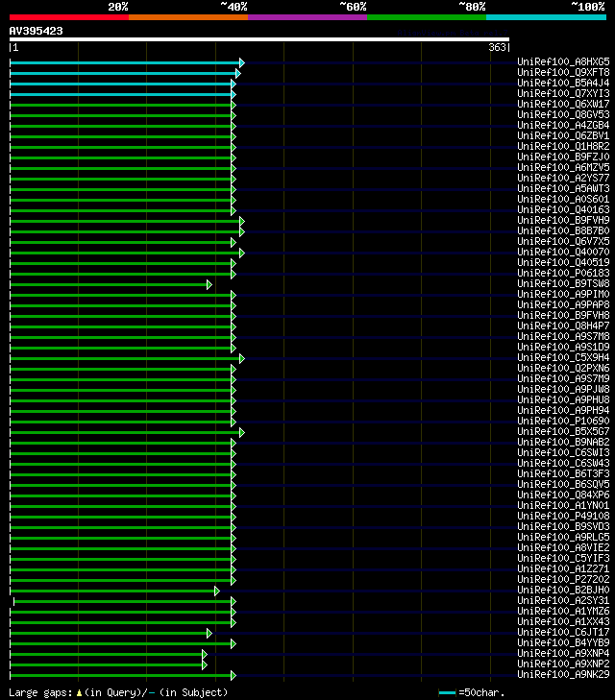Click the red 20% identity legend segment
This screenshot has height=700, width=615.
[69, 17]
